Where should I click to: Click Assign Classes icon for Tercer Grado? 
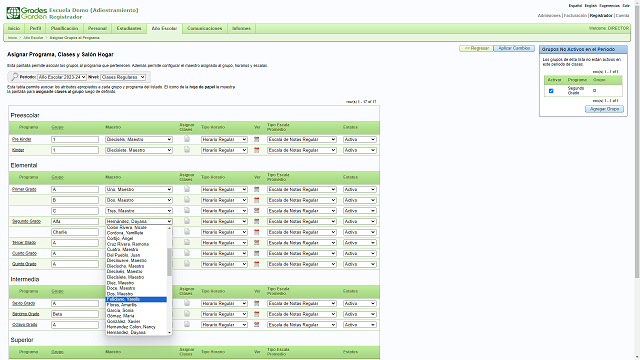coord(187,242)
